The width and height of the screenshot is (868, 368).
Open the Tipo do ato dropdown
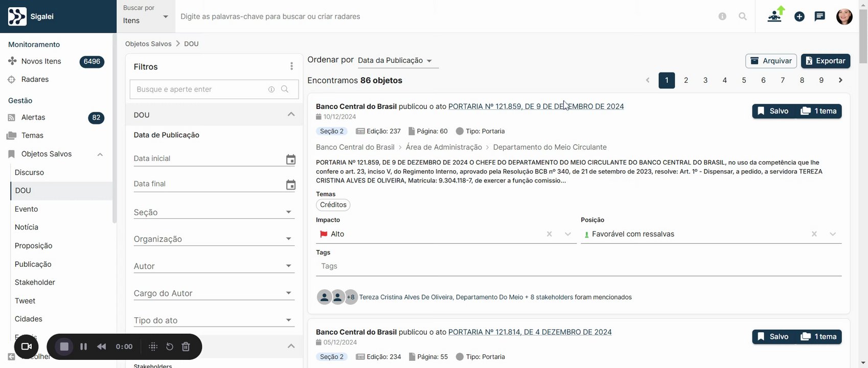[x=214, y=320]
